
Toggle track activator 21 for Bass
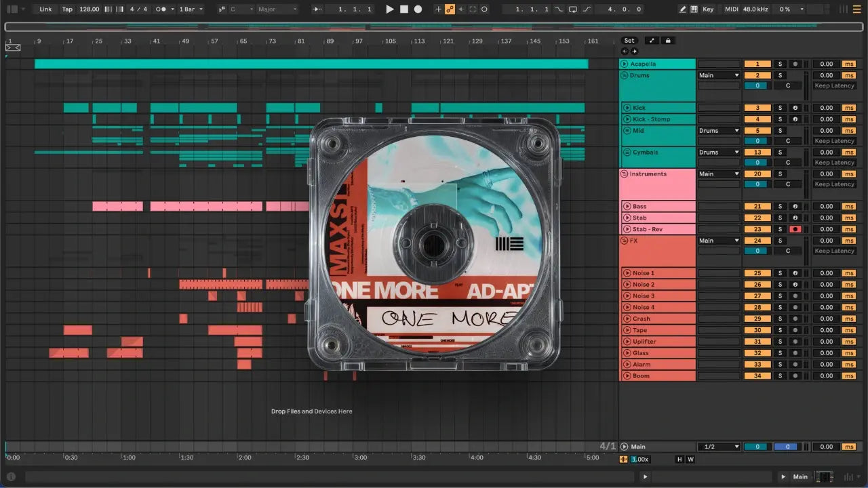point(757,207)
